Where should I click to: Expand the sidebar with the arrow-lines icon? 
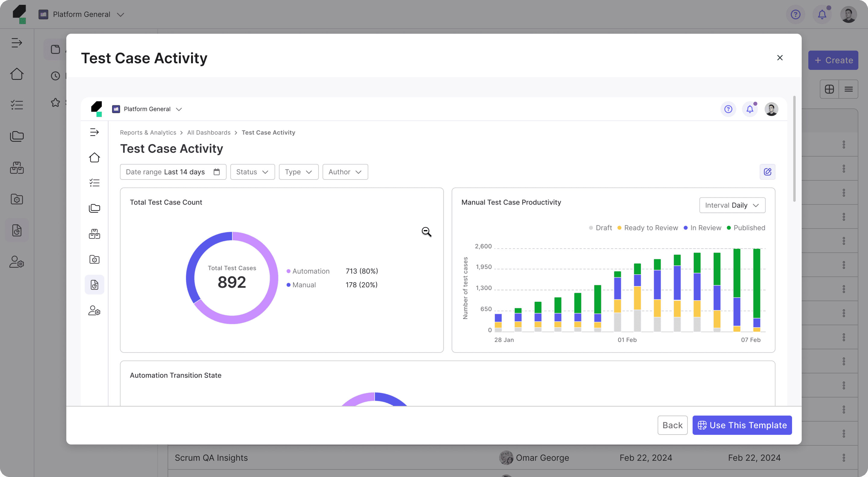pyautogui.click(x=94, y=132)
